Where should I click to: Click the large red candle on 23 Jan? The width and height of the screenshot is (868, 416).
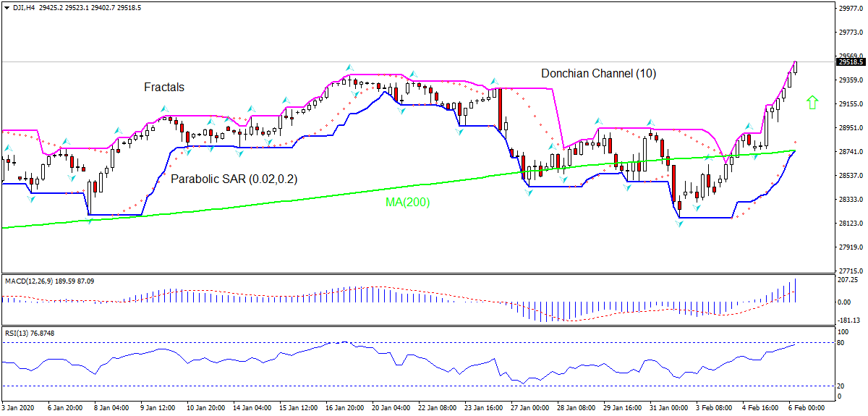point(500,109)
